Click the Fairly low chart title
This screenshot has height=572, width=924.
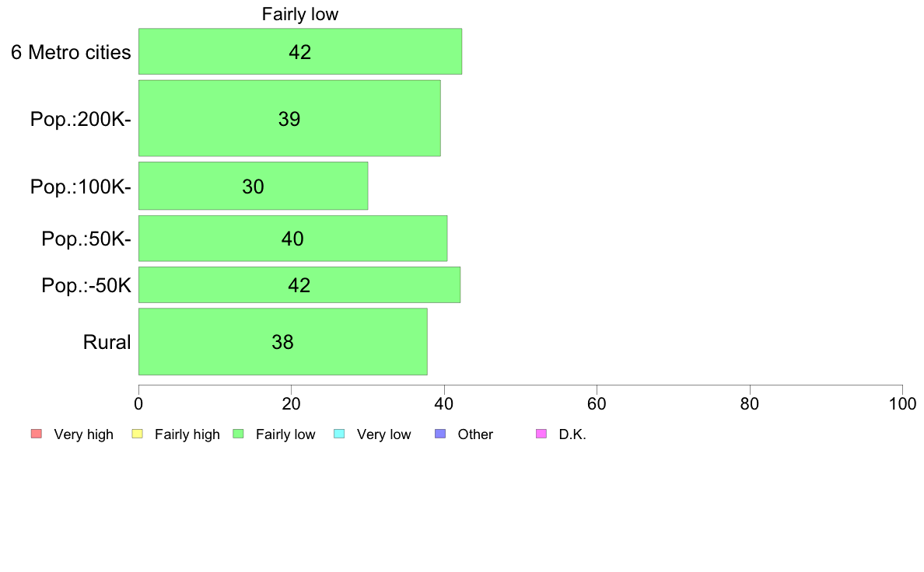pos(300,14)
